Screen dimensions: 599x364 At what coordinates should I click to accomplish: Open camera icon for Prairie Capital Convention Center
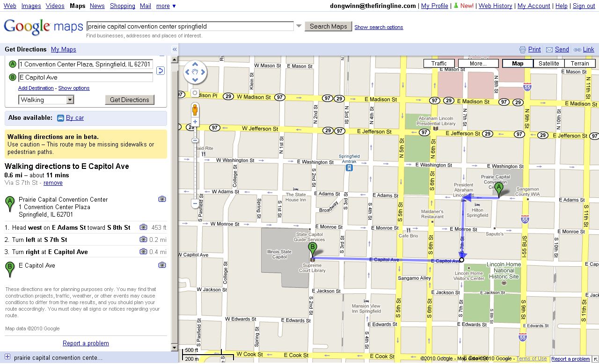coord(162,199)
